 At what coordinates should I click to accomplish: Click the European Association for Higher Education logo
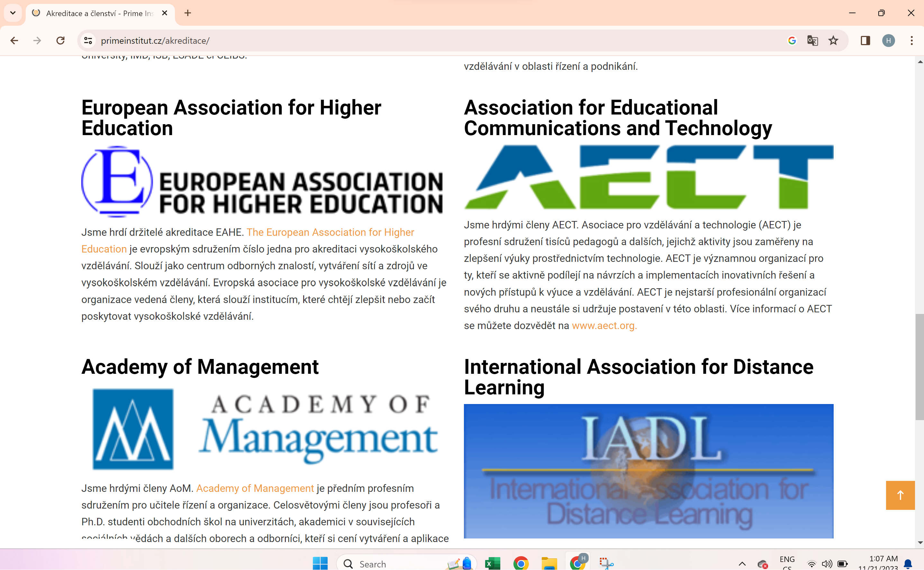click(262, 182)
